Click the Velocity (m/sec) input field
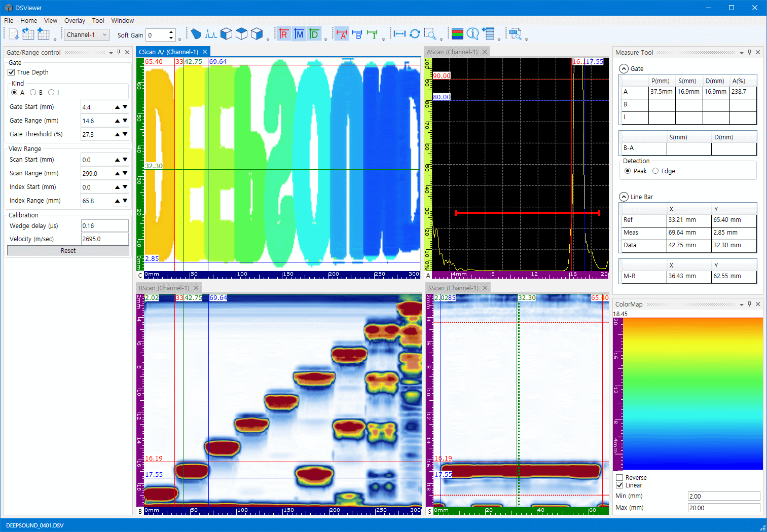This screenshot has width=767, height=532. click(x=105, y=239)
